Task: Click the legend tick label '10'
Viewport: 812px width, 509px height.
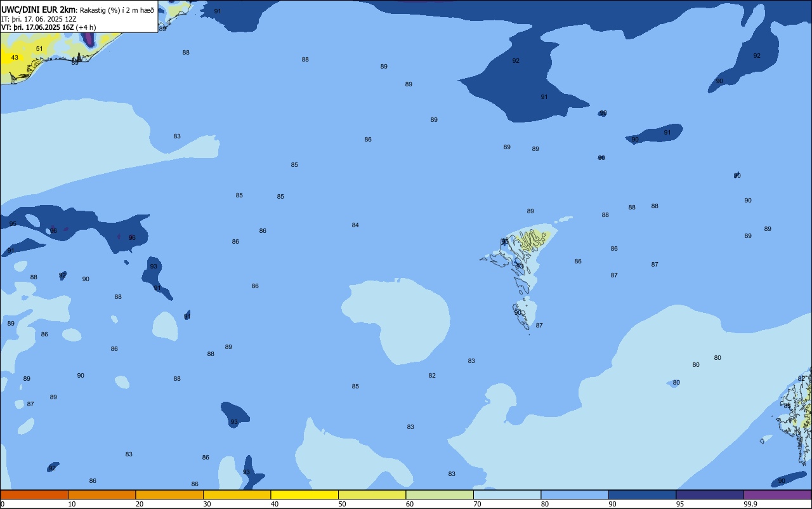Action: 72,504
